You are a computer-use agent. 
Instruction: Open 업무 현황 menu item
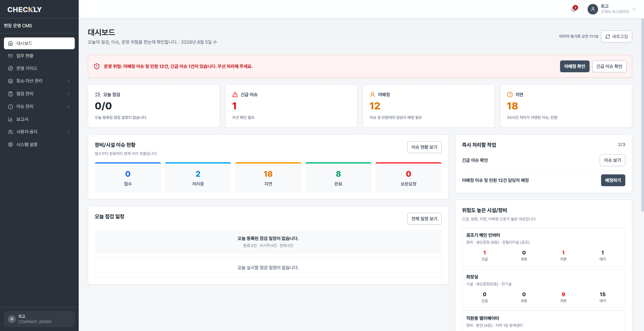(x=39, y=56)
